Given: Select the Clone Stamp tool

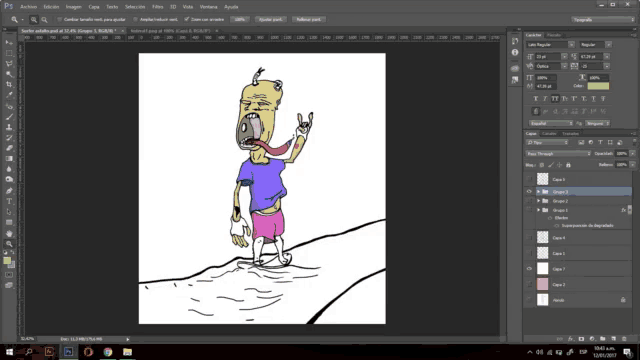Looking at the screenshot, I should [9, 127].
